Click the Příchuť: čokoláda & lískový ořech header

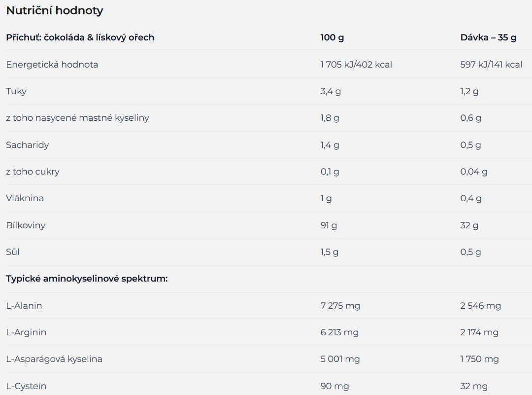pyautogui.click(x=80, y=37)
